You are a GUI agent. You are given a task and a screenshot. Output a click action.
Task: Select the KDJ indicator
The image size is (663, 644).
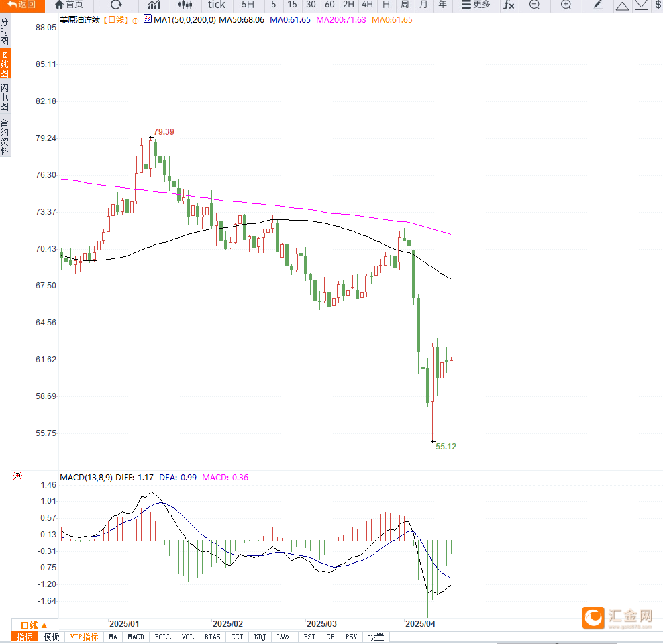260,637
